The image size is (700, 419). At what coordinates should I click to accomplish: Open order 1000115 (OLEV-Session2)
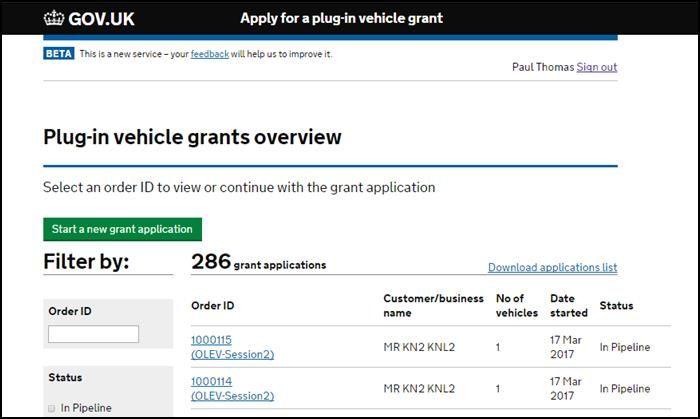click(x=232, y=347)
